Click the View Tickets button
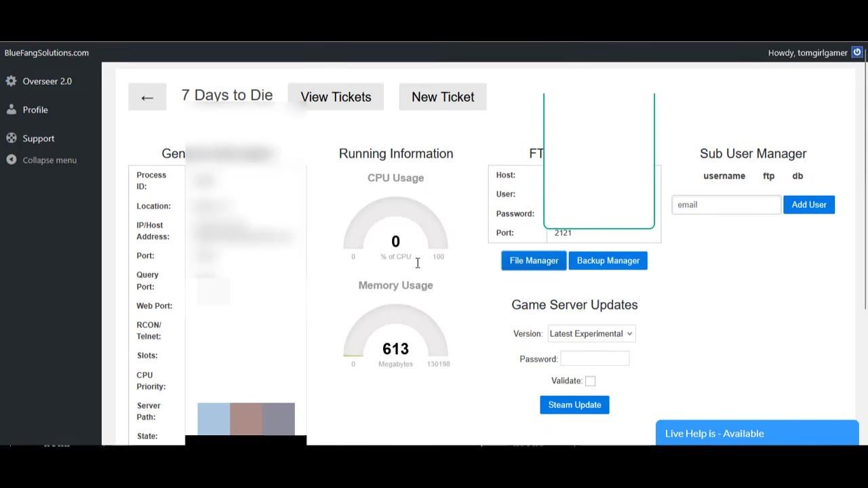The width and height of the screenshot is (868, 488). tap(336, 97)
